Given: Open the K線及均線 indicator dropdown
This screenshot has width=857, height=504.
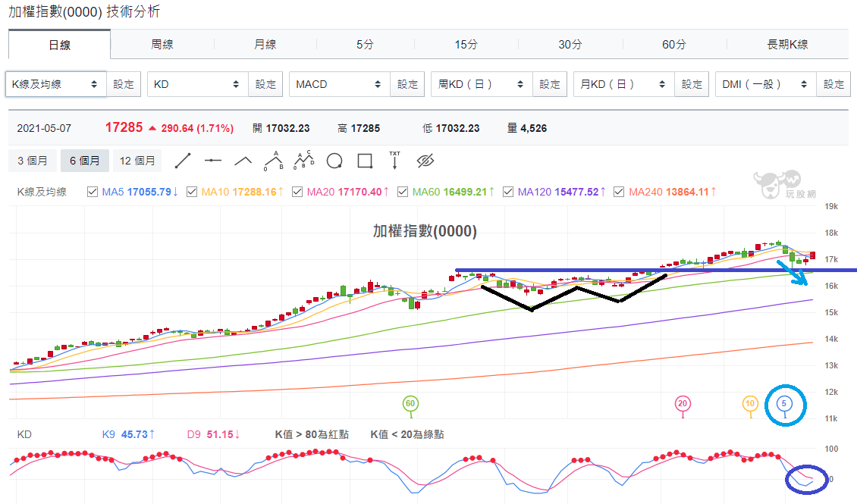Looking at the screenshot, I should 56,85.
